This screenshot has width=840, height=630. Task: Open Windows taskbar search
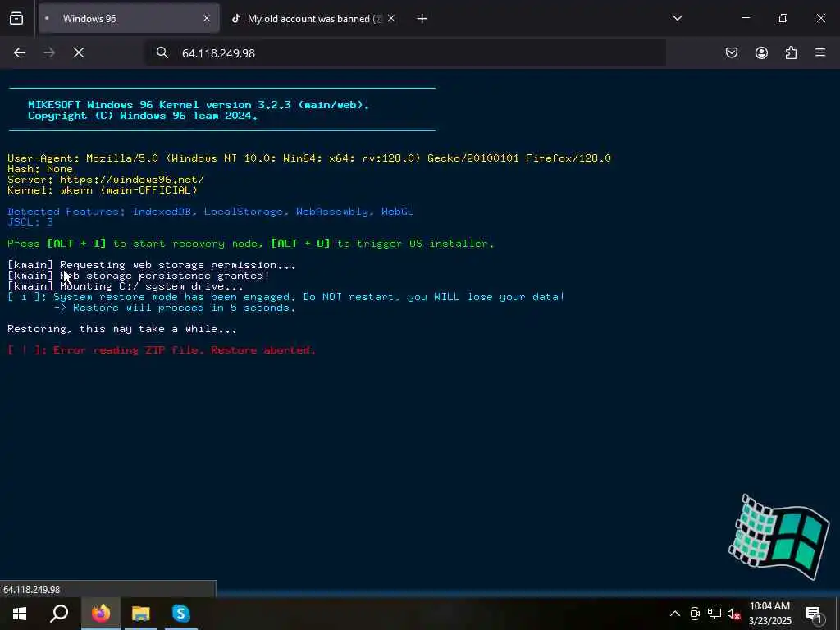pos(59,614)
